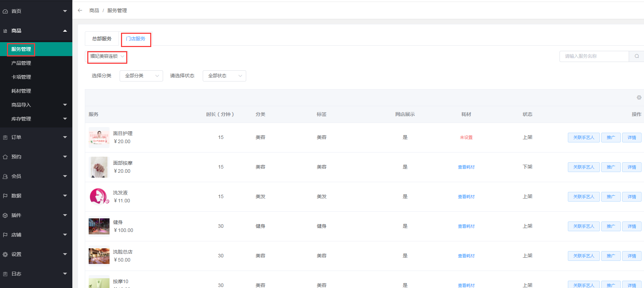The height and width of the screenshot is (288, 644).
Task: Open the 全部状态 status dropdown
Action: coord(224,76)
